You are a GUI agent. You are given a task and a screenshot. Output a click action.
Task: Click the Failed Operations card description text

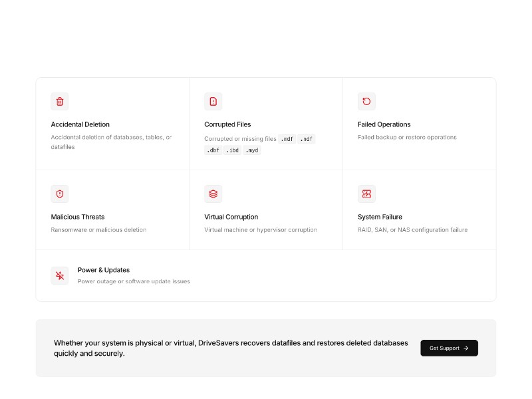pos(406,137)
